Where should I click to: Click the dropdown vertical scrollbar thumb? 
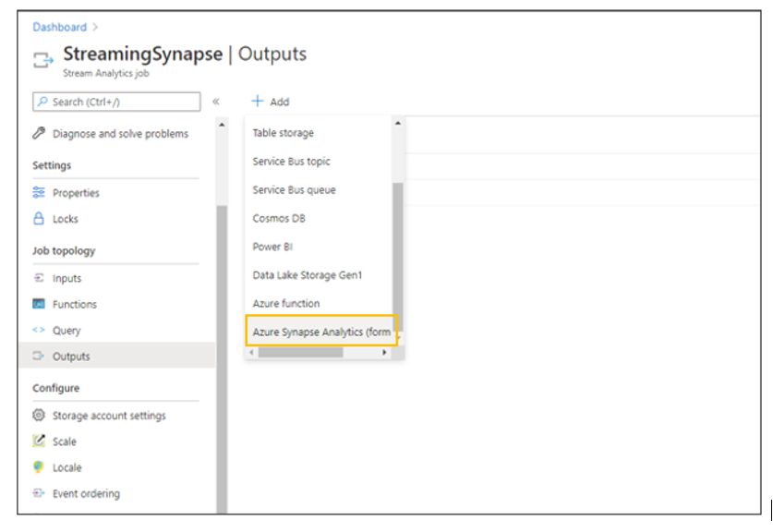coord(398,257)
